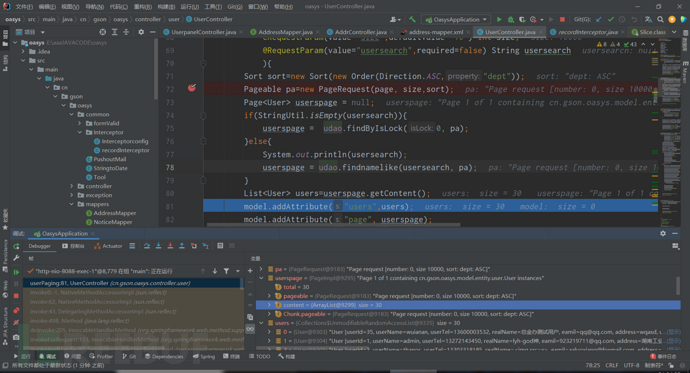Filter frames with funnel icon
The width and height of the screenshot is (690, 373).
pyautogui.click(x=226, y=271)
